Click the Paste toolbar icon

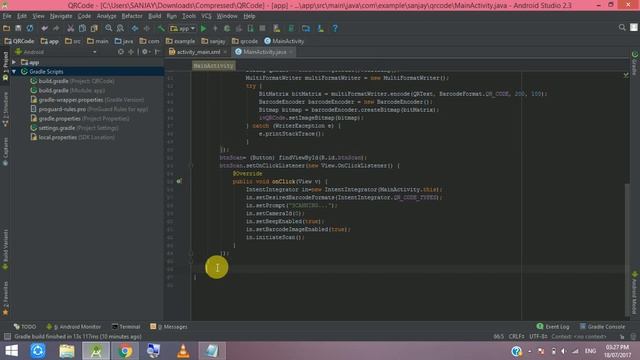[94, 28]
